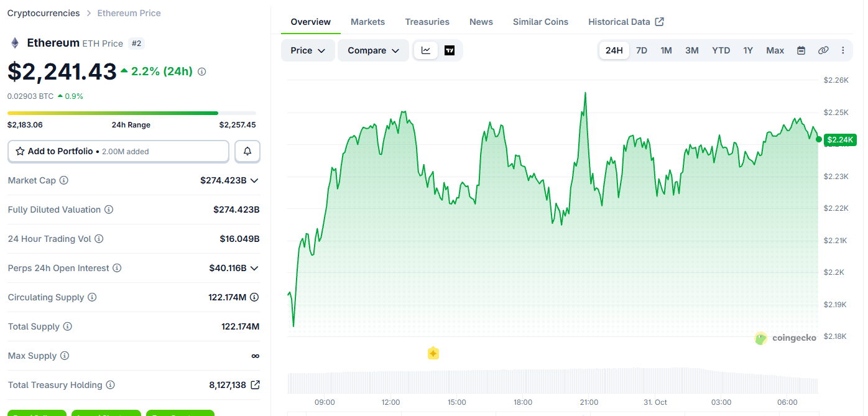Open Perps 24h Open Interest info icon
Image resolution: width=868 pixels, height=416 pixels.
(x=117, y=268)
